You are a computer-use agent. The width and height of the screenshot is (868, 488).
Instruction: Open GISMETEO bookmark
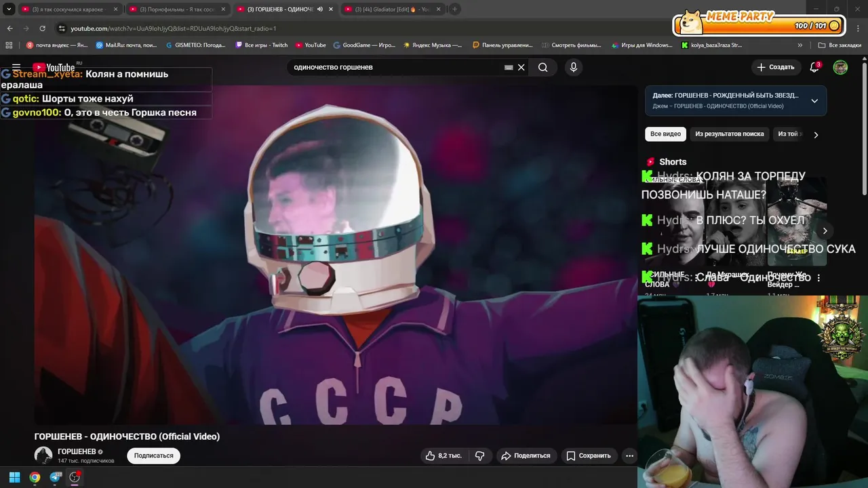click(x=196, y=45)
